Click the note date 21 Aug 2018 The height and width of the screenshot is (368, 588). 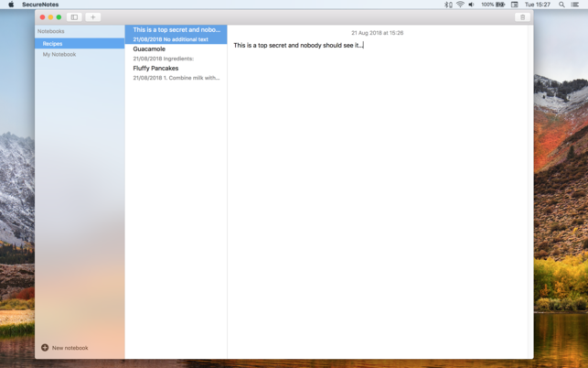(378, 33)
